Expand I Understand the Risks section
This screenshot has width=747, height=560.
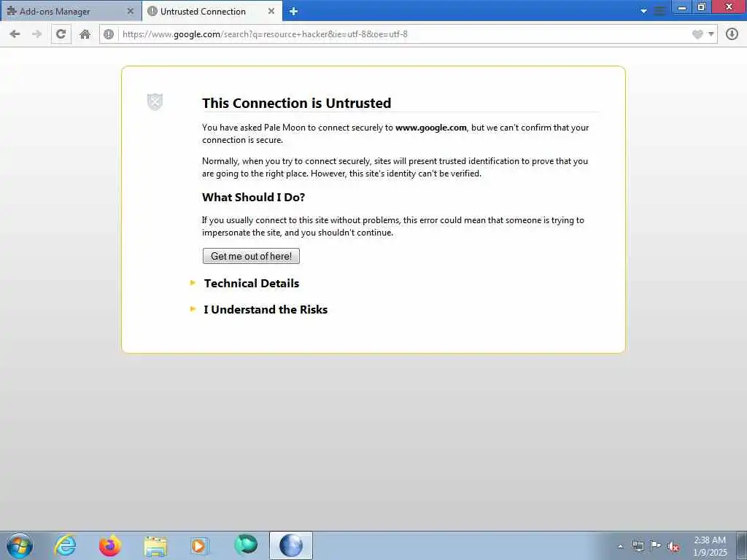pyautogui.click(x=266, y=309)
